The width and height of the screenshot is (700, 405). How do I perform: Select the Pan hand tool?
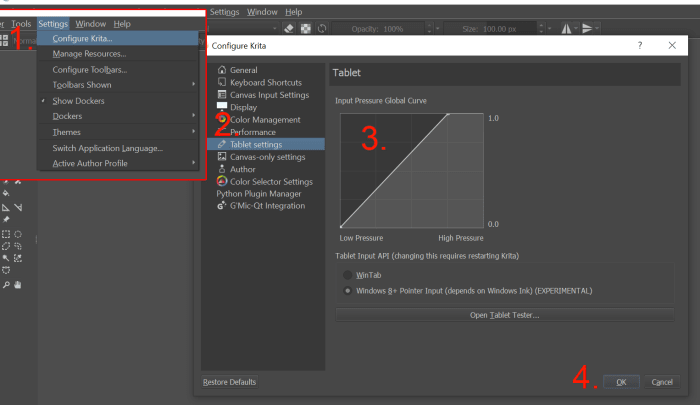[x=18, y=285]
